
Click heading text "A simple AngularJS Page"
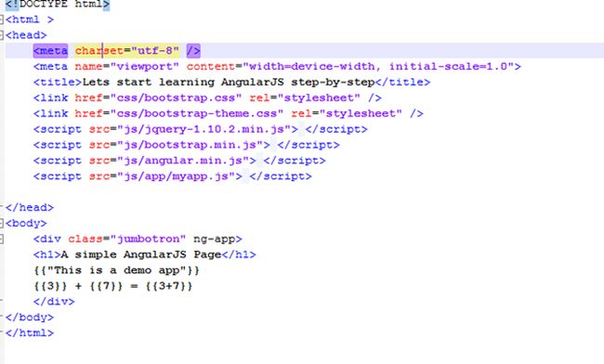coord(141,254)
